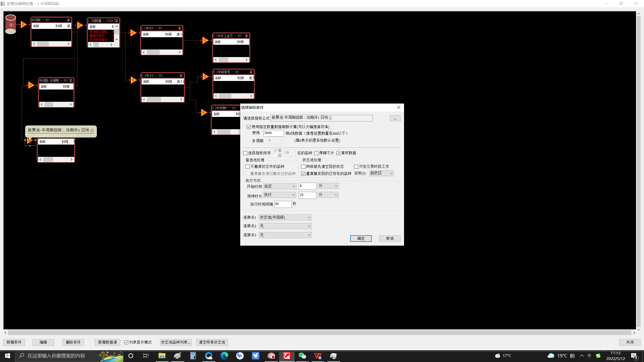The width and height of the screenshot is (644, 362).
Task: Open 持续时长 执行 dropdown
Action: tap(279, 195)
